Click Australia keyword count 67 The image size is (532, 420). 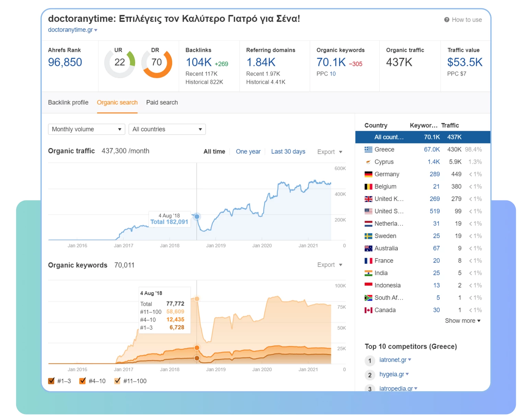[x=436, y=248]
